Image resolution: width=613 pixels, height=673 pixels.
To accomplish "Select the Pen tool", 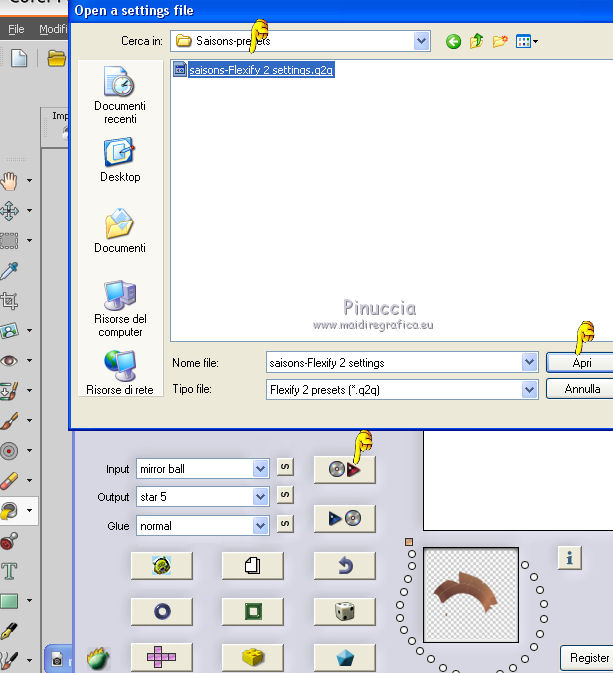I will (x=9, y=630).
